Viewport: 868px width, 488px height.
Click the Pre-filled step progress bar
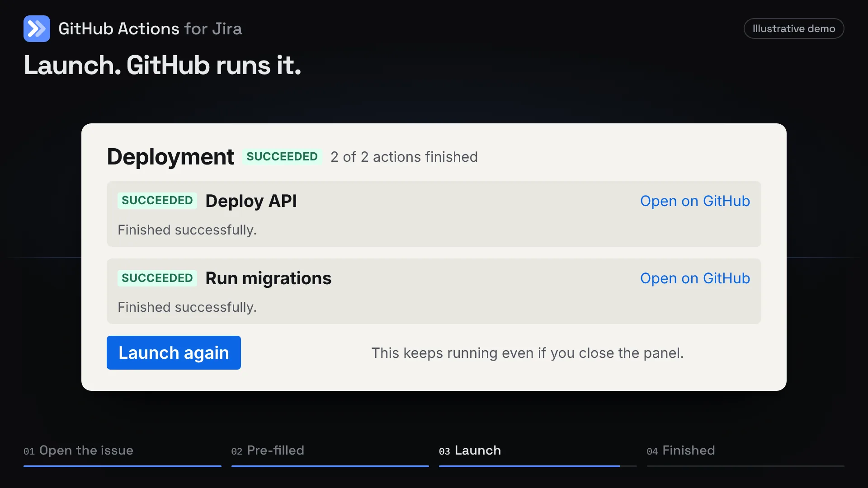coord(330,466)
